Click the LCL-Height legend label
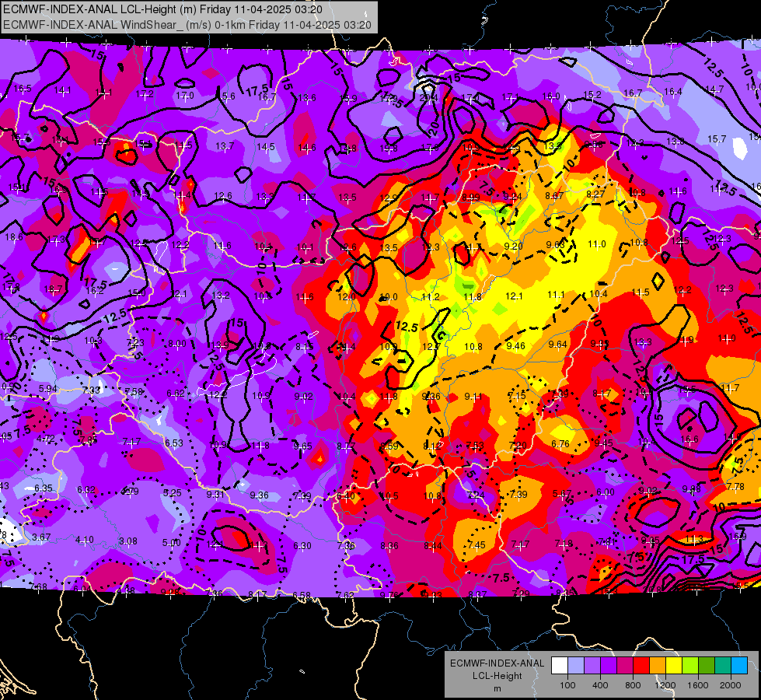 497,676
